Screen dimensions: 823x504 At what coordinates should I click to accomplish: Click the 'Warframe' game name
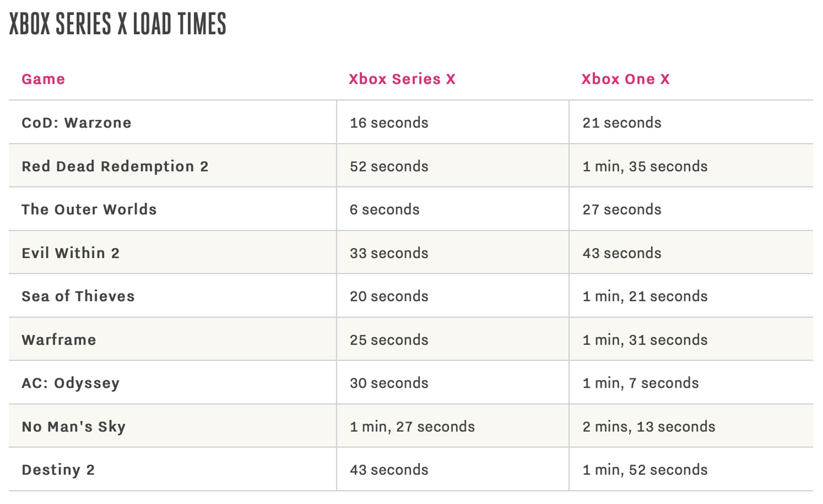tap(59, 340)
